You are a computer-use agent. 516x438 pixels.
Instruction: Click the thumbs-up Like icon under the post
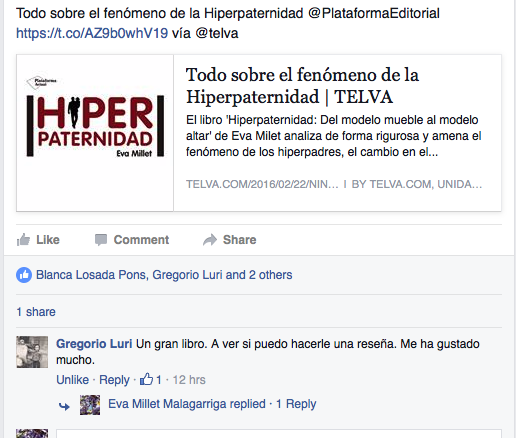tap(23, 240)
